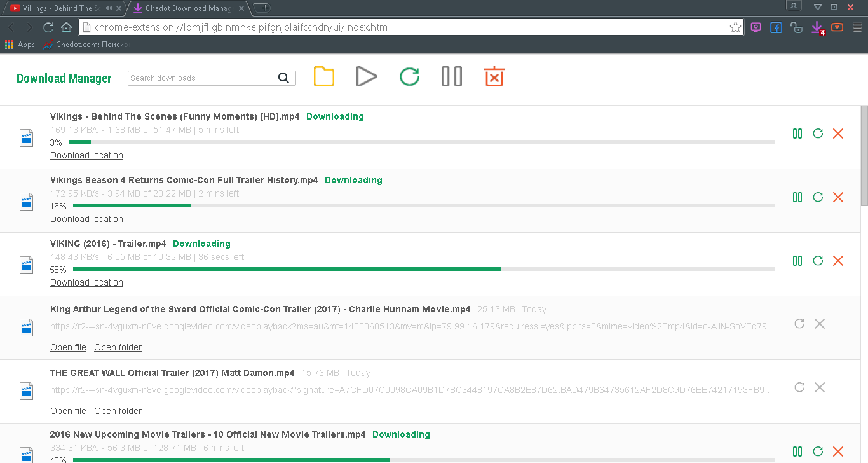Click progress bar of VIKING (2016) Trailer
868x463 pixels.
point(424,269)
